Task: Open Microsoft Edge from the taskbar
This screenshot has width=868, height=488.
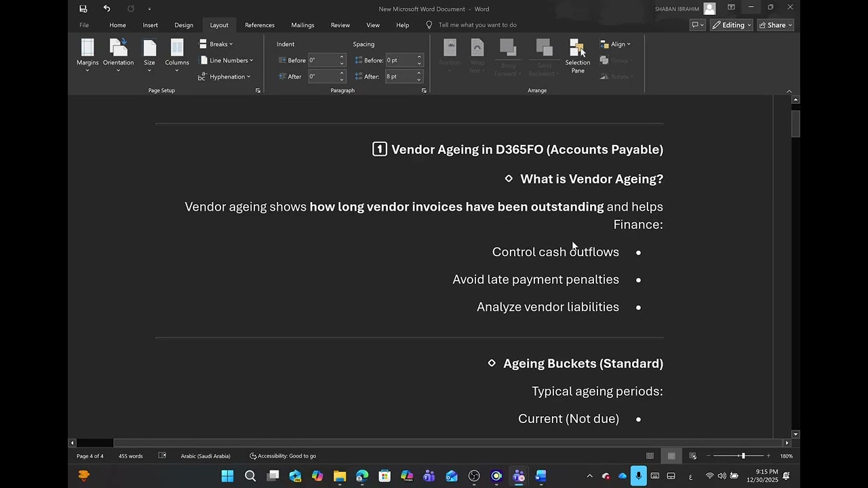Action: point(362,476)
